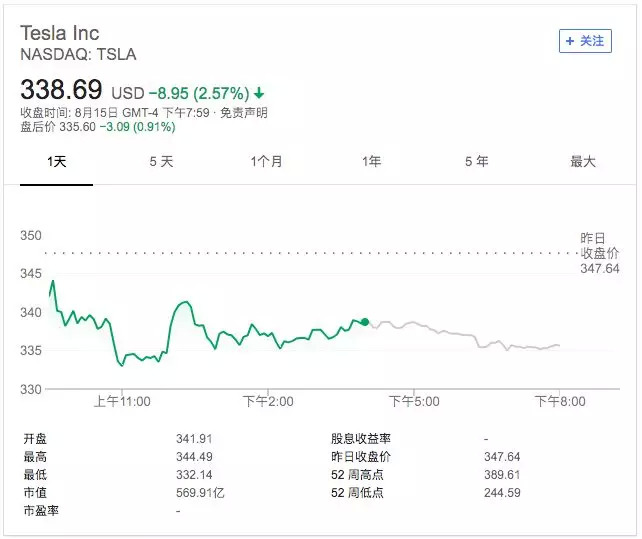Select the "最大" maximum range tab
642x539 pixels.
(582, 161)
